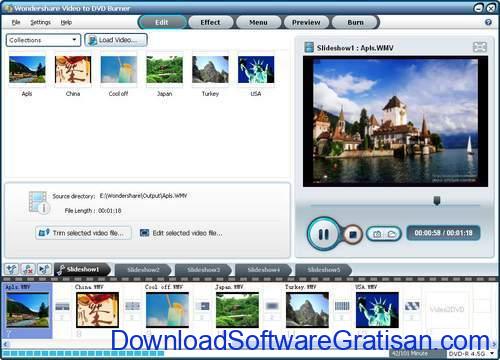Viewport: 500px width, 360px height.
Task: Click the disc capacity usage bar
Action: tap(83, 353)
